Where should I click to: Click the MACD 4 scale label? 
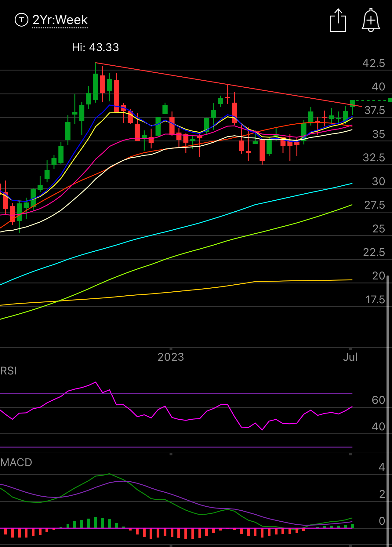(382, 467)
